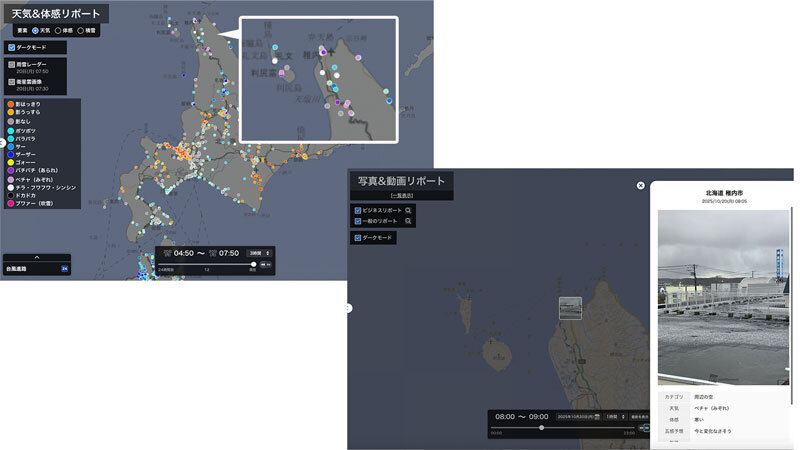The image size is (800, 450).
Task: Click the magnifier icon beside 一般のリポート
Action: 409,222
